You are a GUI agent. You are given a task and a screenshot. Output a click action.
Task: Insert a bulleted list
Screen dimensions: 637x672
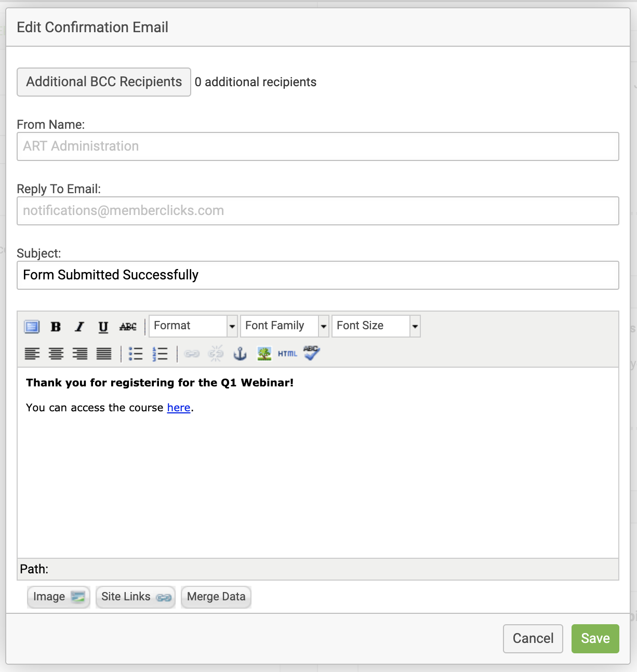(136, 354)
